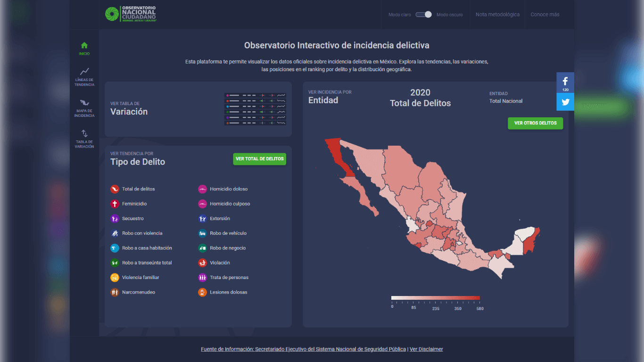Screen dimensions: 644x362
Task: Select the Feminicidio crime icon
Action: (115, 204)
